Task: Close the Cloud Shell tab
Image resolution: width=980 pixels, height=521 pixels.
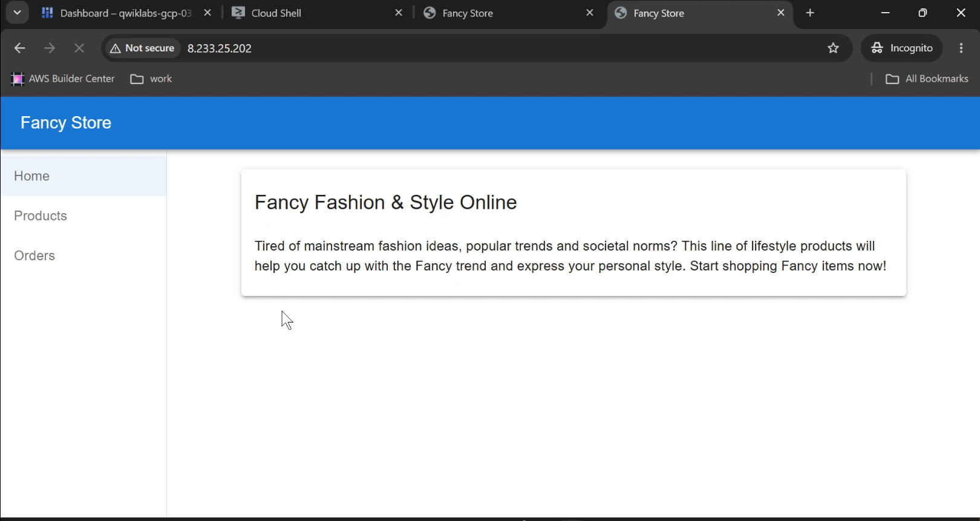Action: click(399, 13)
